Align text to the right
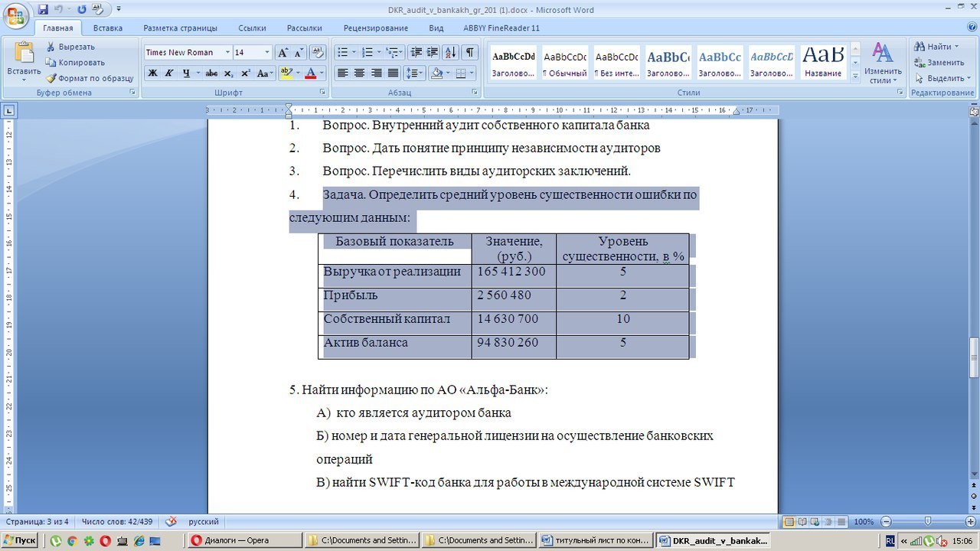 (x=376, y=73)
